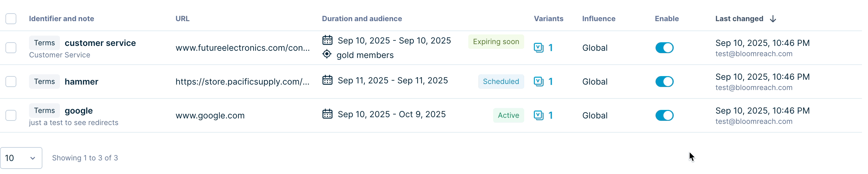Click the Duration and audience column header
Image resolution: width=868 pixels, height=174 pixels.
pos(362,19)
